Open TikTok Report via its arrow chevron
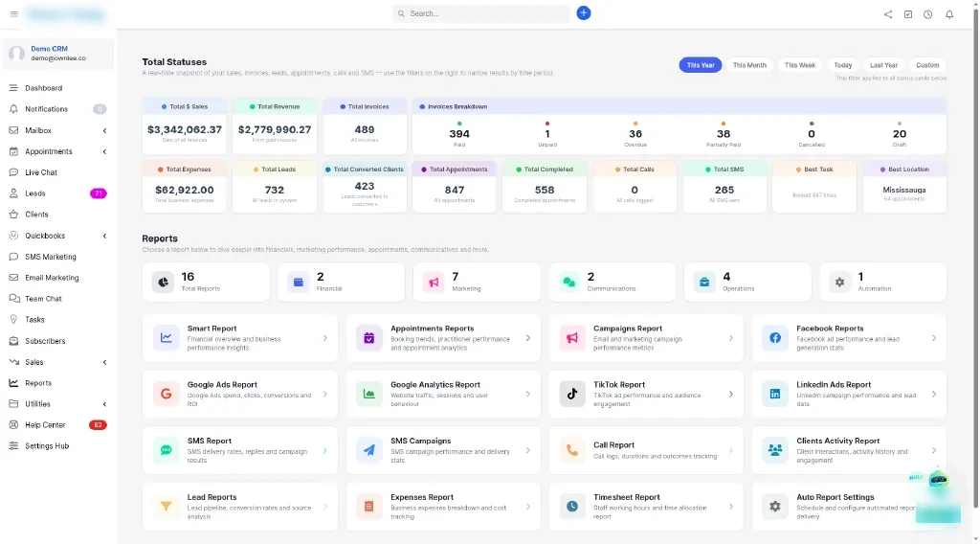The width and height of the screenshot is (980, 544). pyautogui.click(x=730, y=394)
